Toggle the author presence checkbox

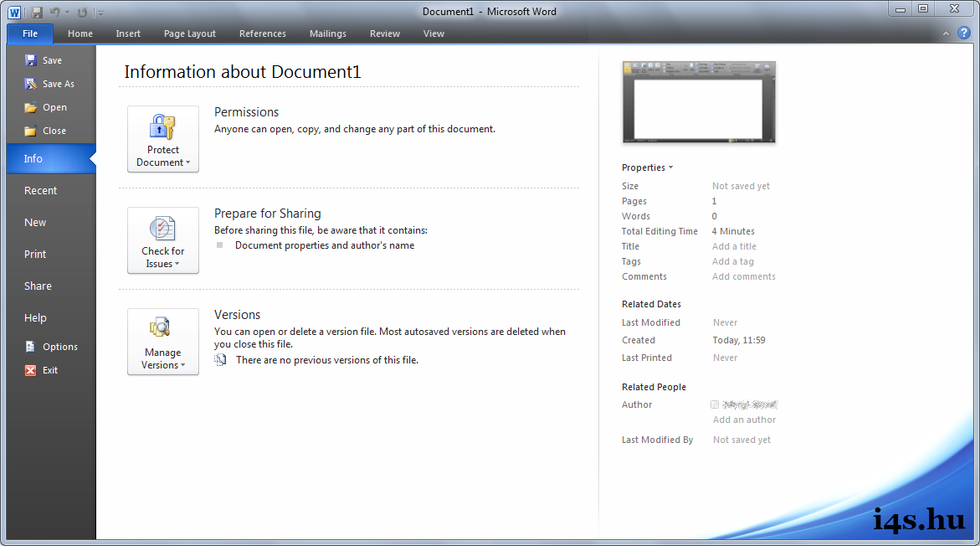pos(715,404)
